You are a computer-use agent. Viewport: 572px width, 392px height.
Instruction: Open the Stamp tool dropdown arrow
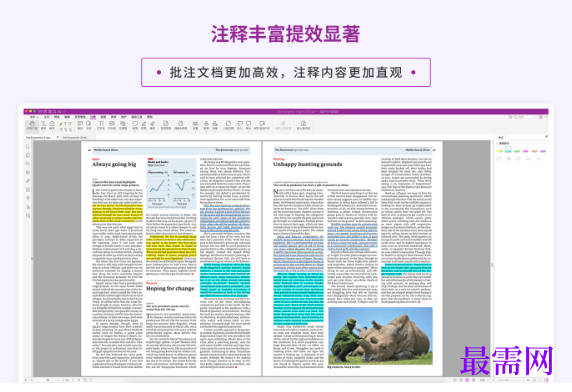click(x=206, y=131)
